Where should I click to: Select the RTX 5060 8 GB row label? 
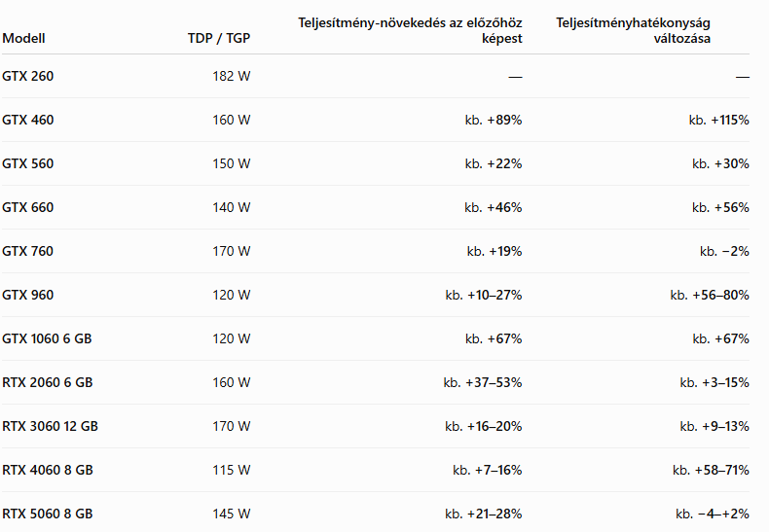click(48, 514)
